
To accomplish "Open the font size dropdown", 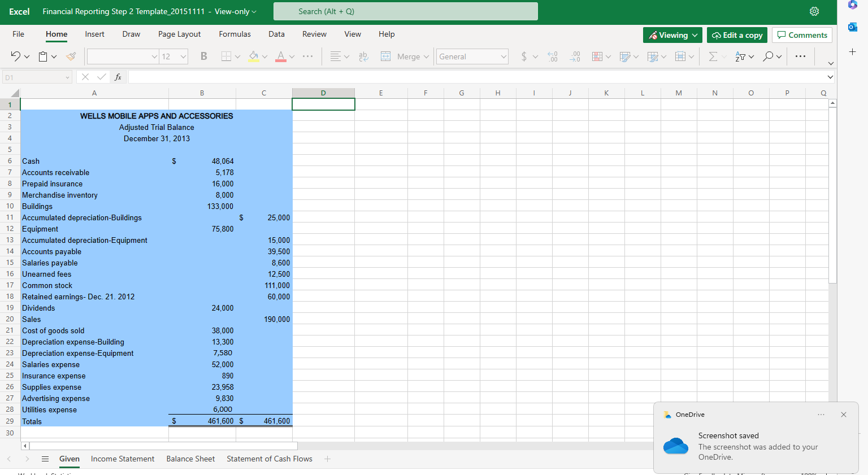I will tap(183, 56).
